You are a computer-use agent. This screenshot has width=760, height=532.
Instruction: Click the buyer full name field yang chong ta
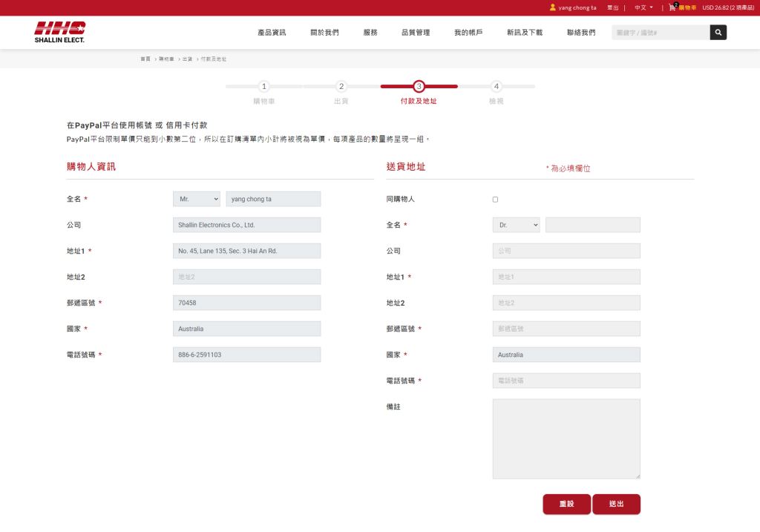(273, 199)
